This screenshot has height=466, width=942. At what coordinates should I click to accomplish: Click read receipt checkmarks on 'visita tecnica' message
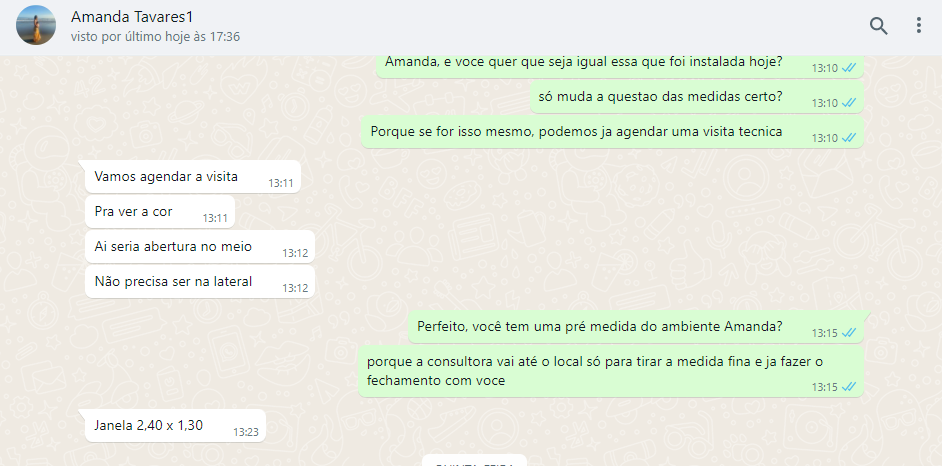point(848,138)
